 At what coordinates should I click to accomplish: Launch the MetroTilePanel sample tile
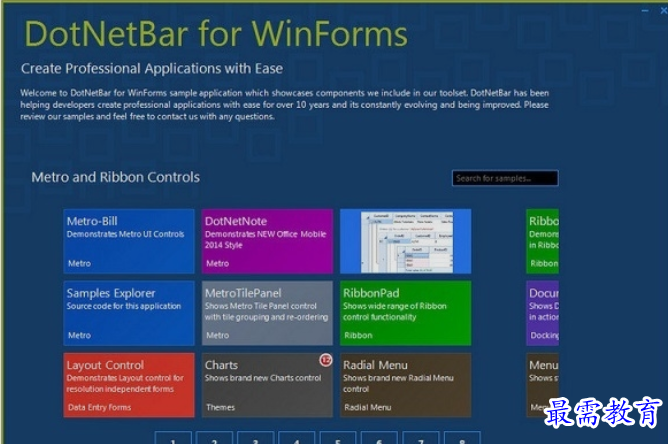pyautogui.click(x=267, y=313)
